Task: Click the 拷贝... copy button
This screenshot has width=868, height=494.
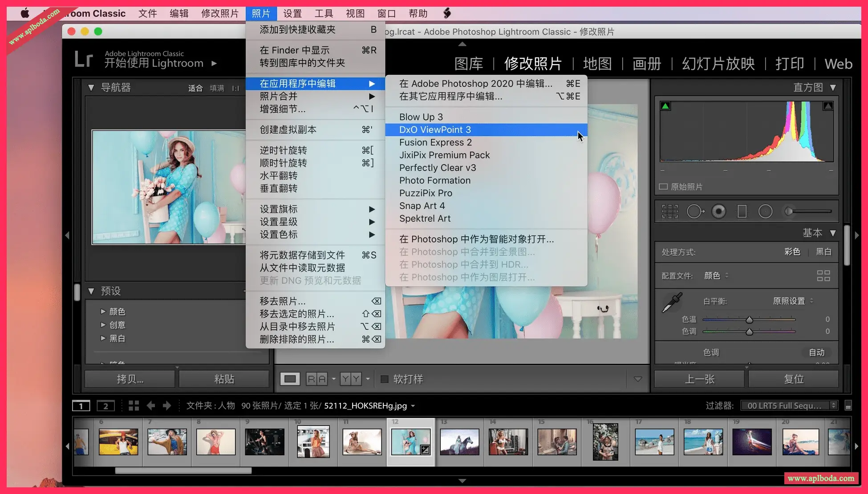Action: [130, 379]
